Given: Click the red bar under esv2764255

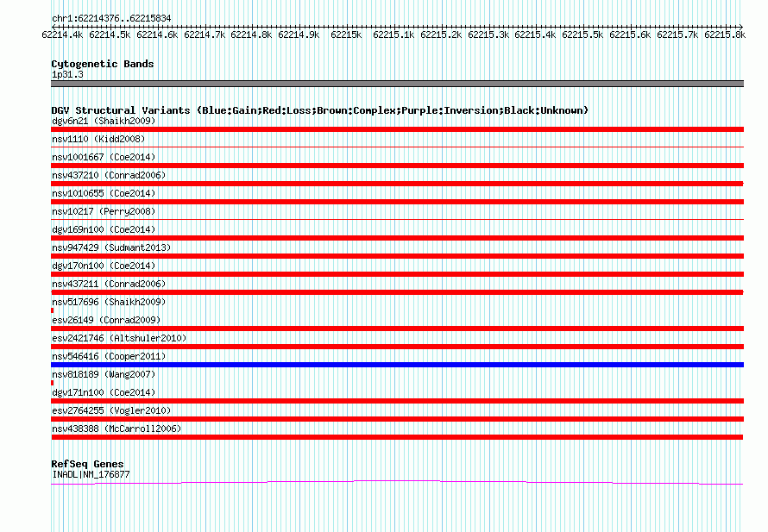Looking at the screenshot, I should coord(397,419).
